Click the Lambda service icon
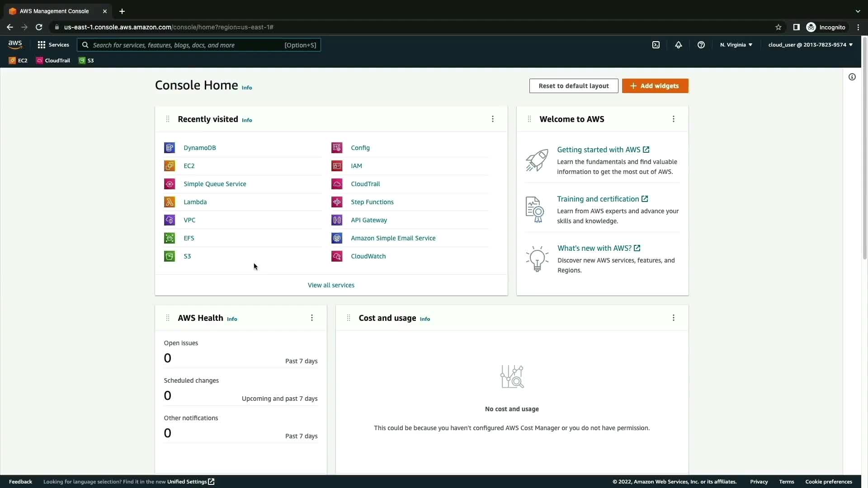The width and height of the screenshot is (868, 488). [170, 202]
